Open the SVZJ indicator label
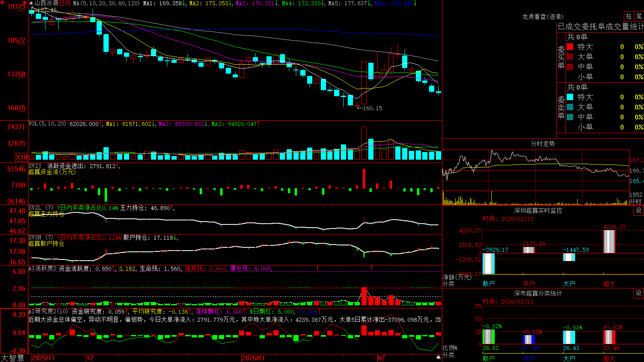 [x=35, y=166]
